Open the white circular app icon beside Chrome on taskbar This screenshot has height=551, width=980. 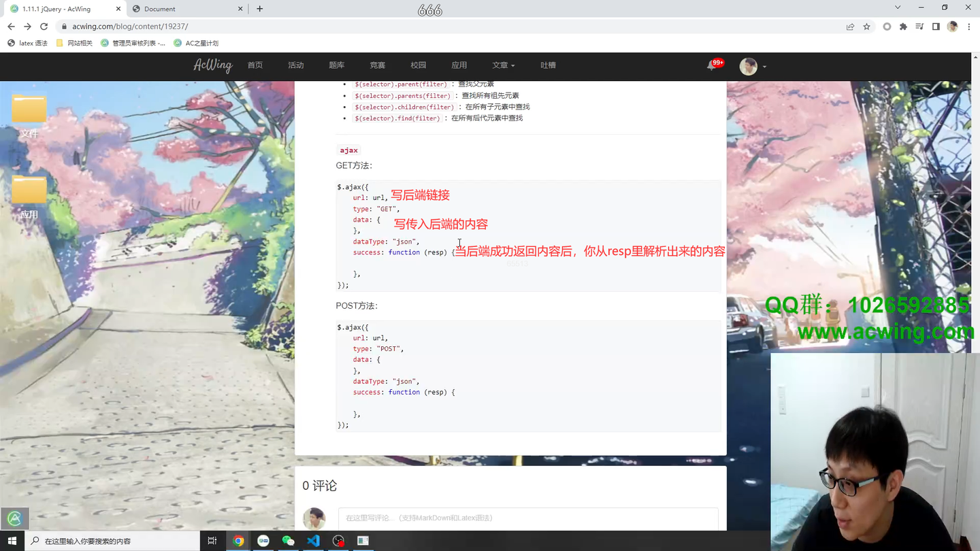pos(263,541)
